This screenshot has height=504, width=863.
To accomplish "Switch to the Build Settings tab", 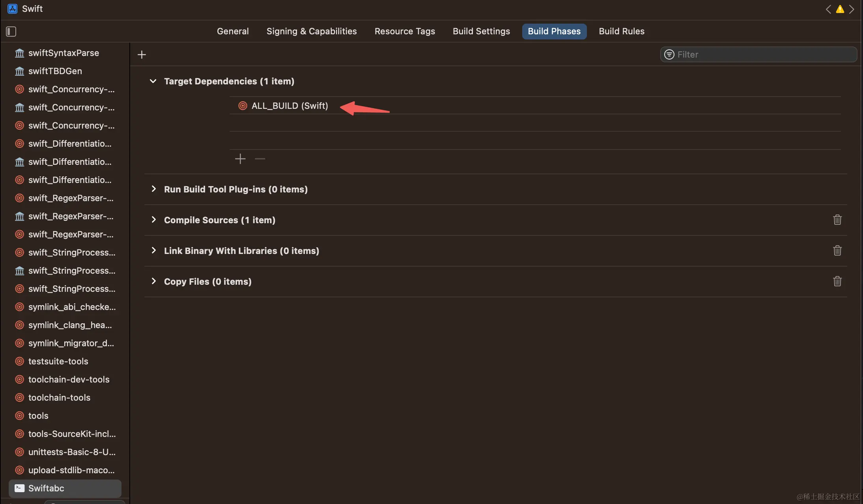I will [481, 31].
